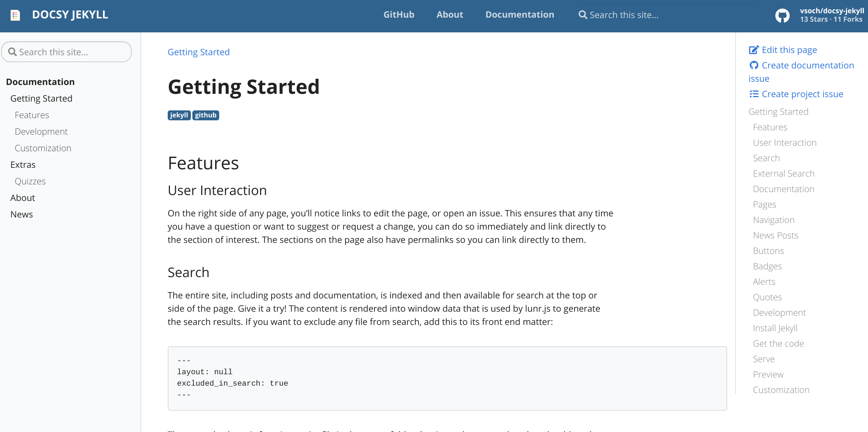Viewport: 868px width, 432px height.
Task: Click the GitHub octocat icon in header
Action: point(782,15)
